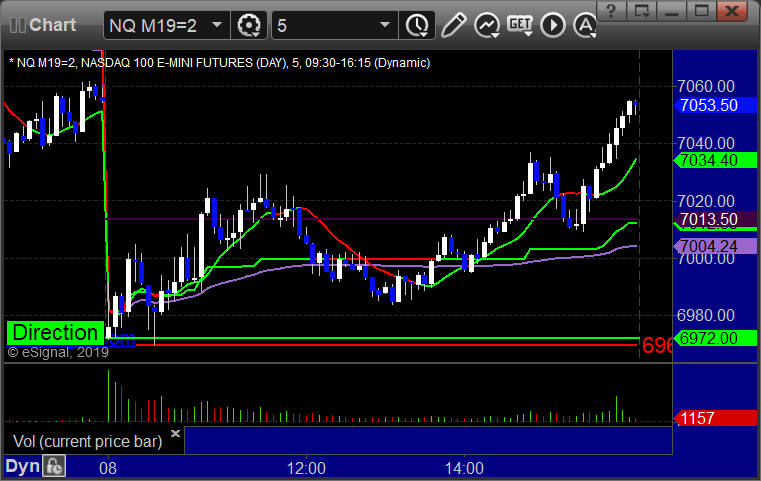Toggle the Dyn dynamic mode label
Viewport: 761px width, 481px height.
pos(23,466)
